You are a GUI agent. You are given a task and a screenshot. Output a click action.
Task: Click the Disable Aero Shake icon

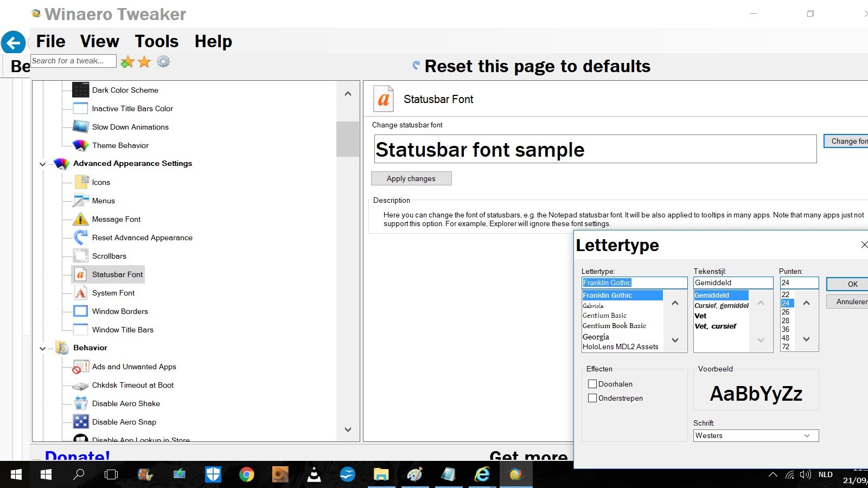coord(81,403)
